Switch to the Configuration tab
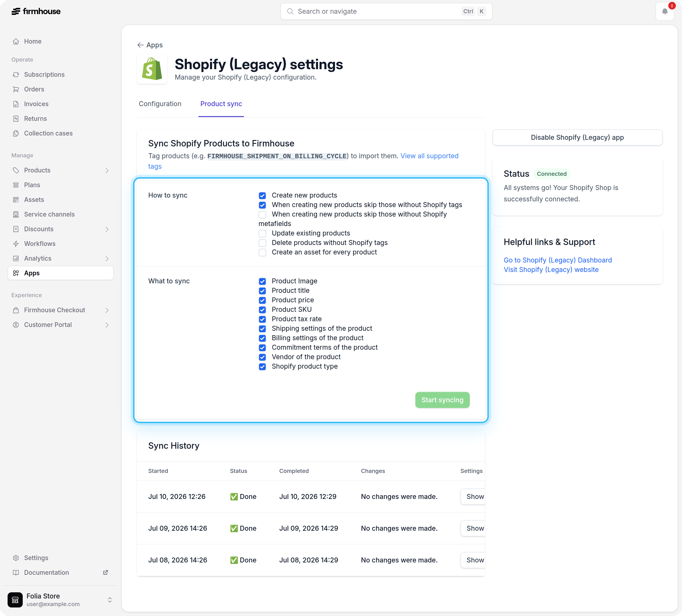 [x=160, y=104]
